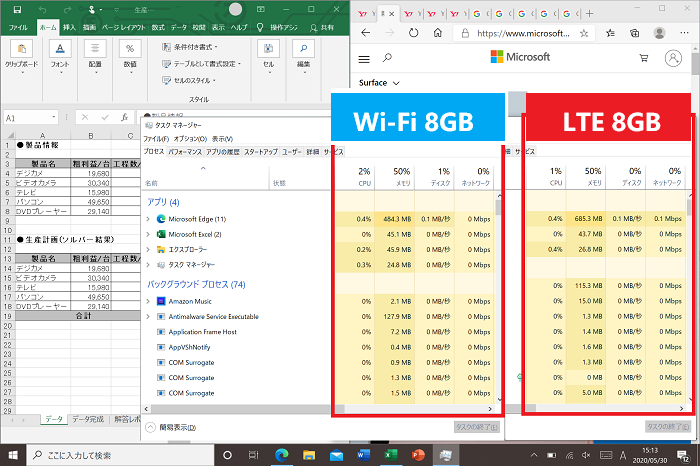Click the Edge address bar

point(523,33)
